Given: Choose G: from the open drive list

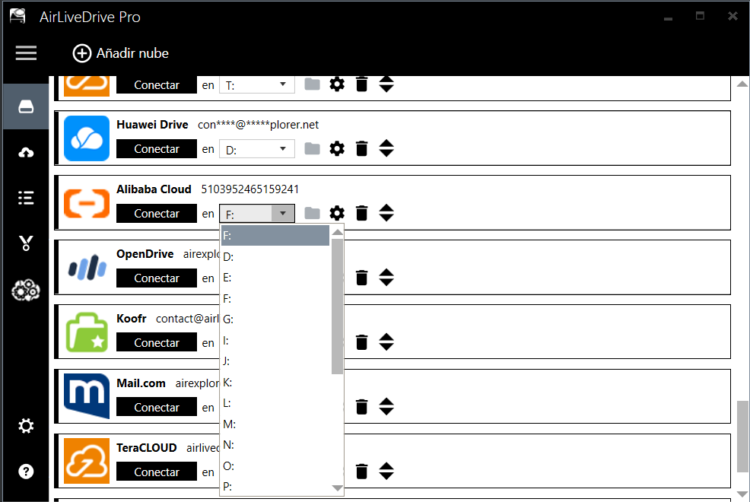Looking at the screenshot, I should coord(275,319).
